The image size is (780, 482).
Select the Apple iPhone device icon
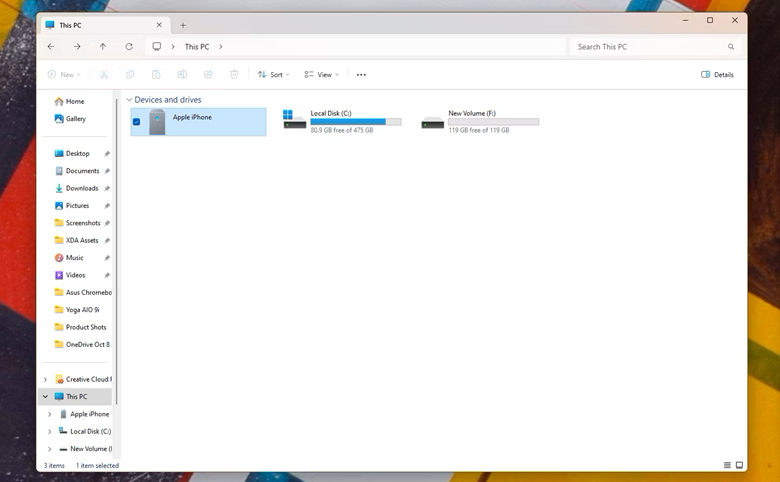click(x=157, y=122)
